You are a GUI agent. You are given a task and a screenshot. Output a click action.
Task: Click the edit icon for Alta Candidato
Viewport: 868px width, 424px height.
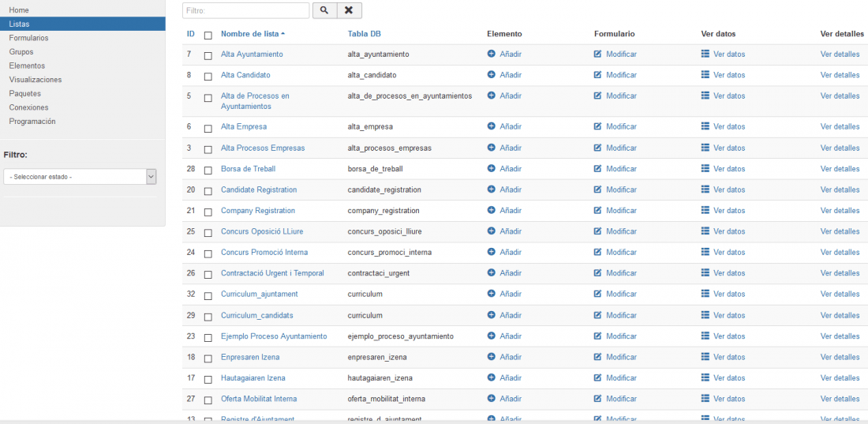(x=598, y=74)
